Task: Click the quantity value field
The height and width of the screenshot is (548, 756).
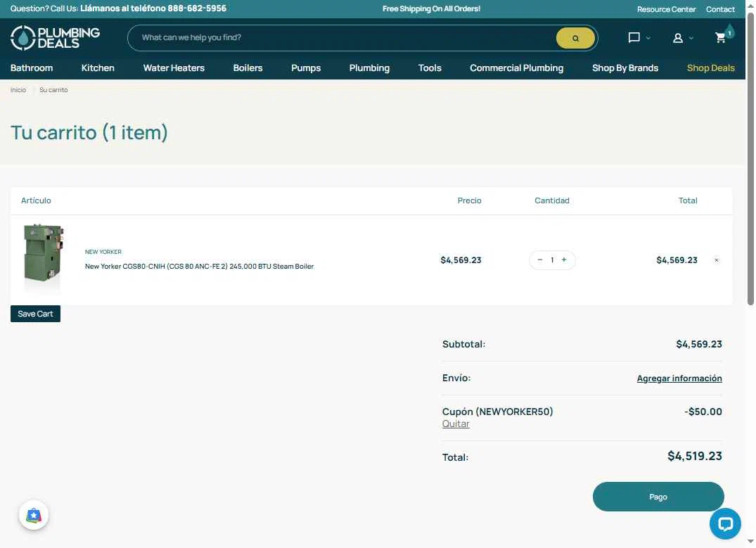Action: point(552,260)
